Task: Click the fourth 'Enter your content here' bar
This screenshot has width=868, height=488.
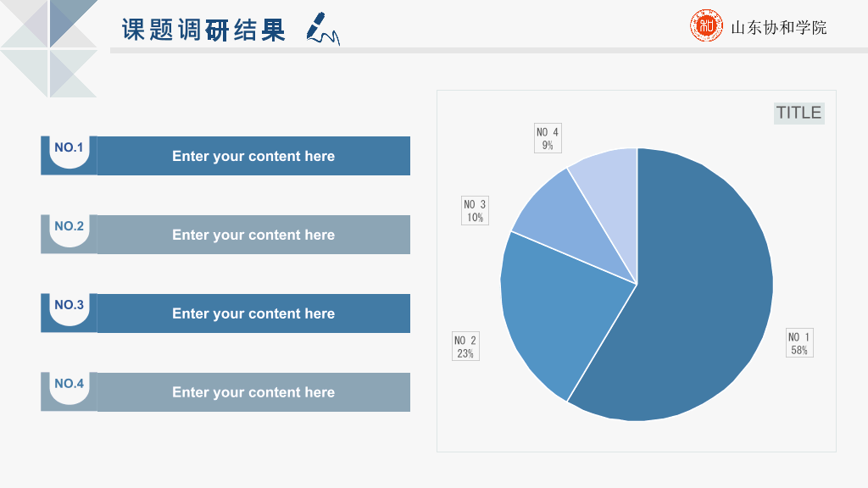Action: point(253,391)
